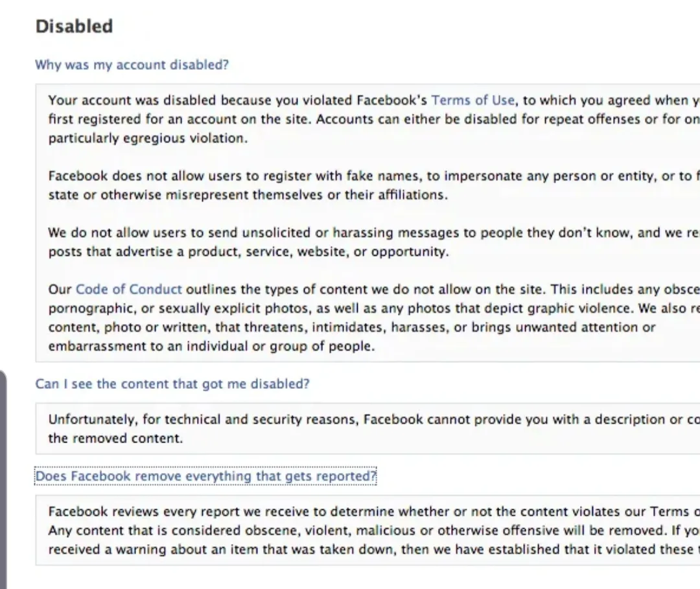Click the "particularly egregious violation" text line
The height and width of the screenshot is (589, 700).
coord(148,138)
